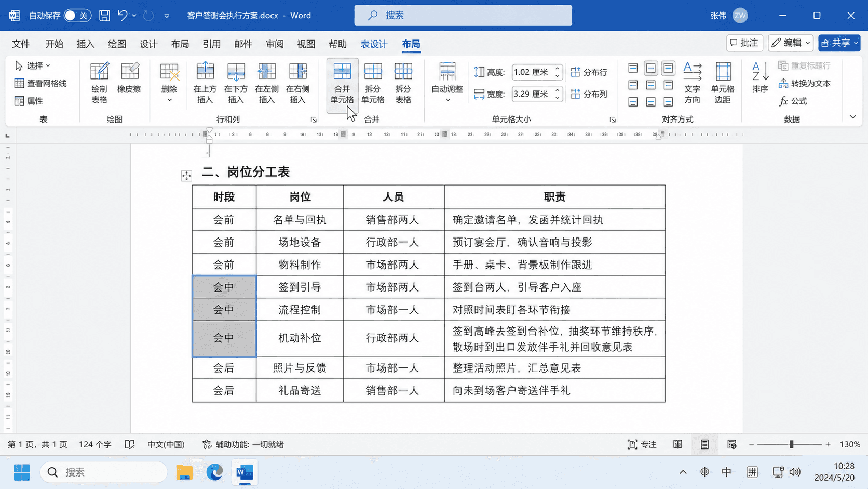Click the Save icon in title bar
Screen dimensions: 868x489
pos(104,16)
